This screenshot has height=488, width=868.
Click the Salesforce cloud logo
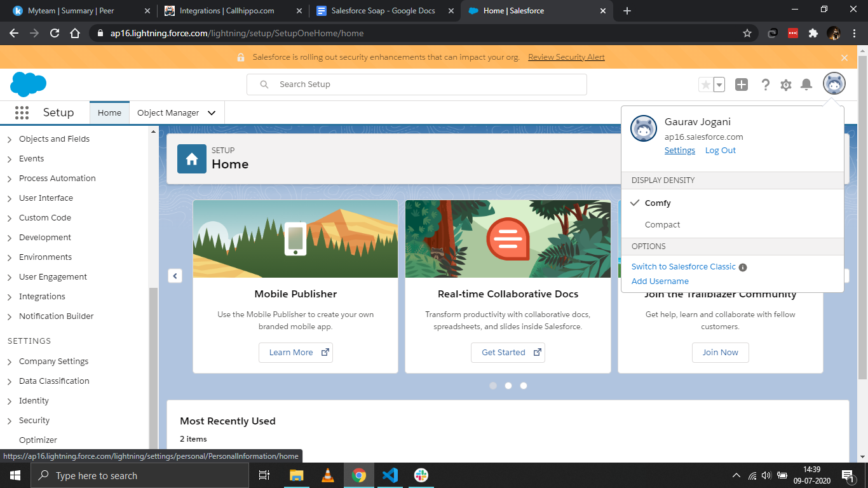(x=29, y=85)
